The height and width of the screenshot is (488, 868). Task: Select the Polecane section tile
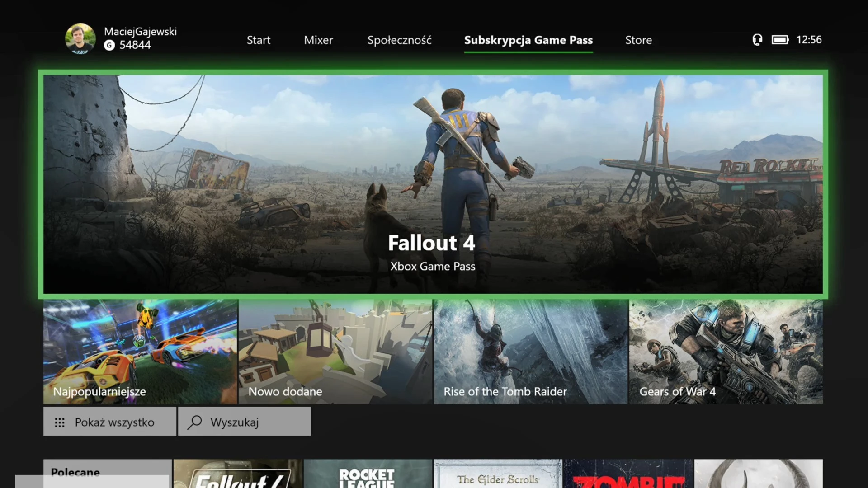pyautogui.click(x=108, y=474)
